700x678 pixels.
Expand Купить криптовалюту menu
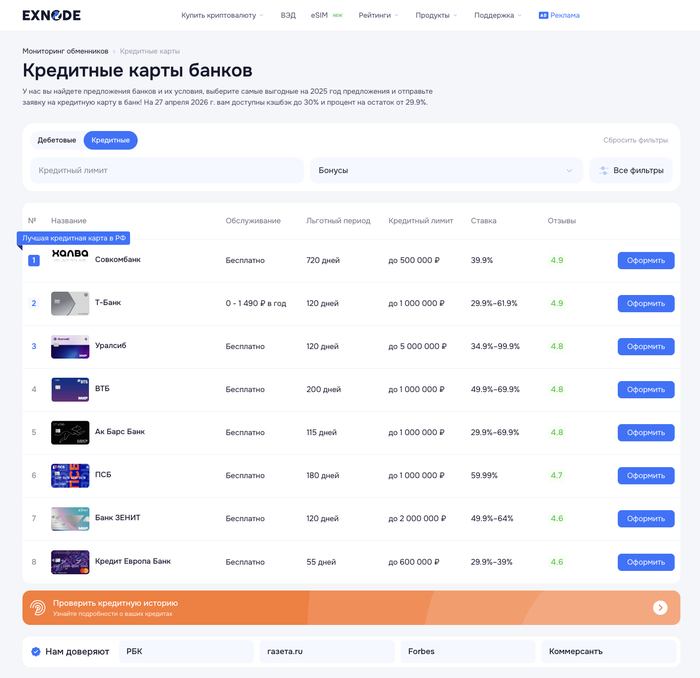click(222, 15)
